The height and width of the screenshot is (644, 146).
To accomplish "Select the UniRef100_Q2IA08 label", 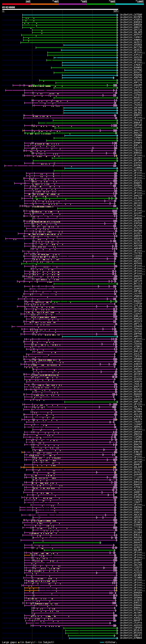I will [x=131, y=80].
